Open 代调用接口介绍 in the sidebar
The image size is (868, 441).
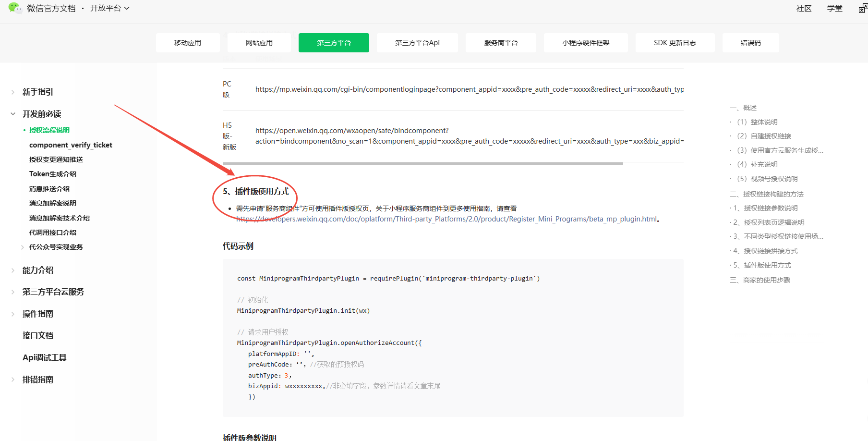click(52, 233)
